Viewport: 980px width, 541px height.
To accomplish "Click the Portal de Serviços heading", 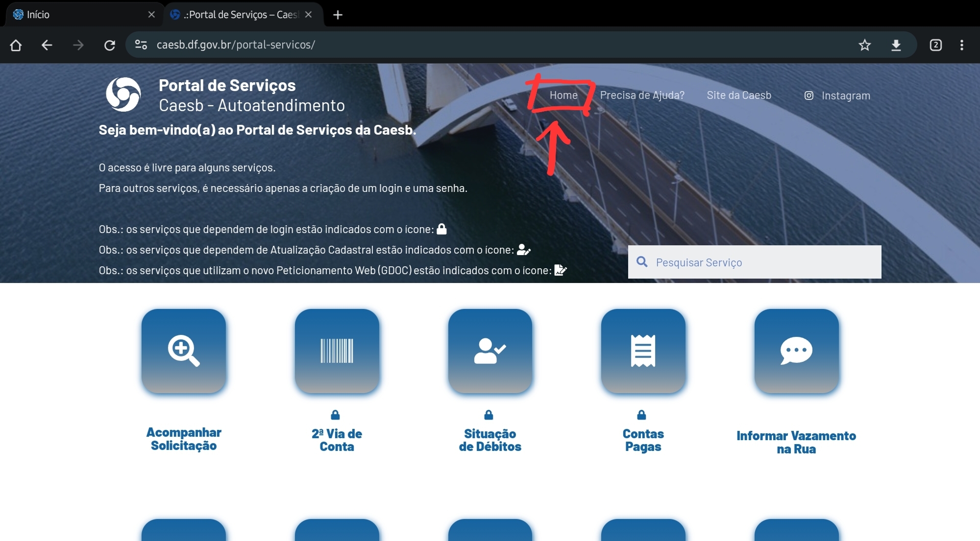I will pos(227,85).
